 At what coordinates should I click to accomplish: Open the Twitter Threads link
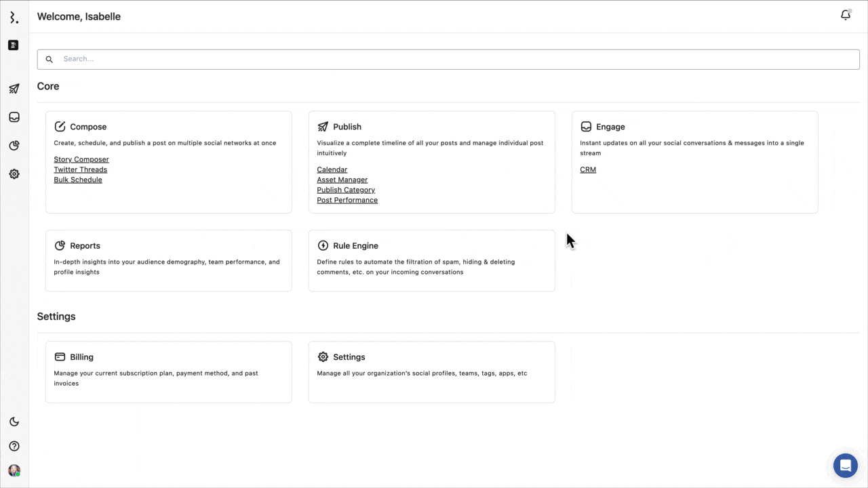pyautogui.click(x=81, y=169)
